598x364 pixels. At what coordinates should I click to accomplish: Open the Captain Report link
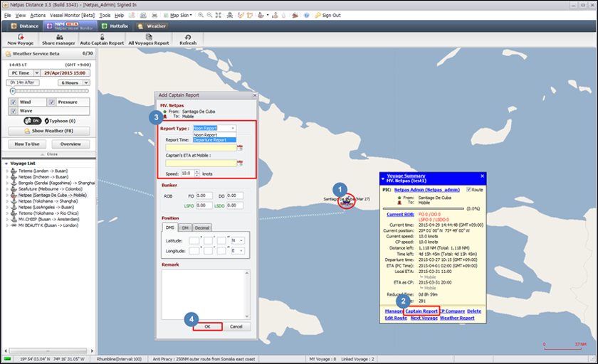coord(421,311)
